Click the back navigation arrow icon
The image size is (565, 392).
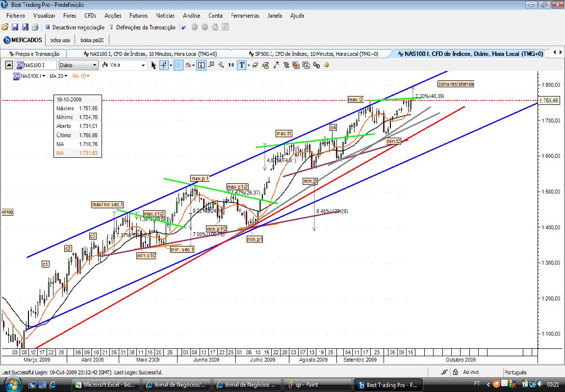tap(195, 27)
